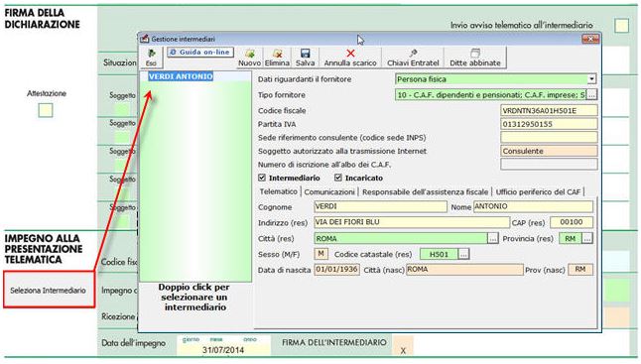This screenshot has height=364, width=641.
Task: Click Data dell'impegno date 31/07/2014
Action: (223, 350)
